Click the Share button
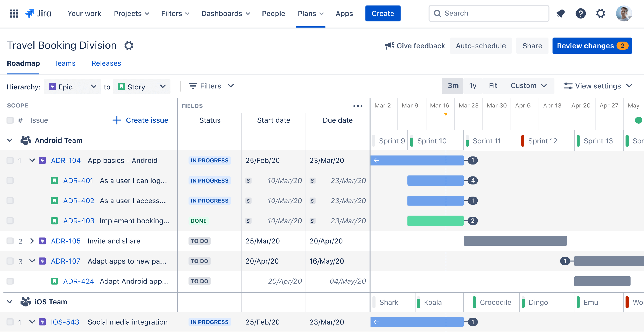Viewport: 644px width, 332px height. (x=531, y=45)
